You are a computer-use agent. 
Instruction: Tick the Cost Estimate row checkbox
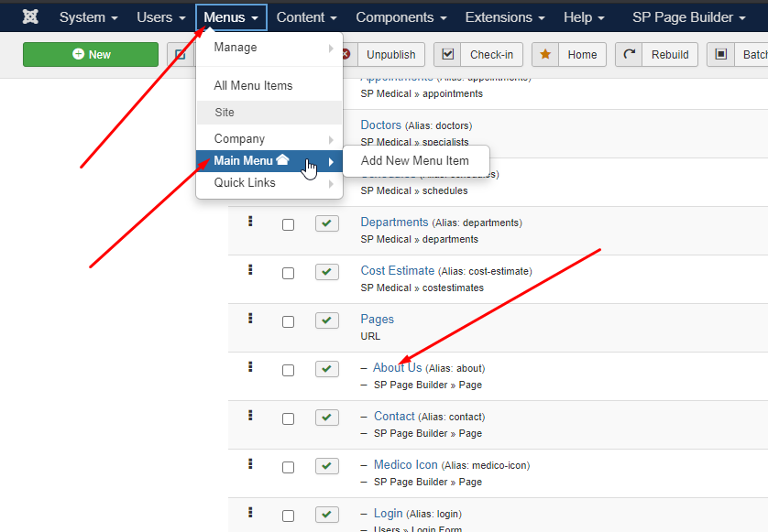click(x=288, y=273)
